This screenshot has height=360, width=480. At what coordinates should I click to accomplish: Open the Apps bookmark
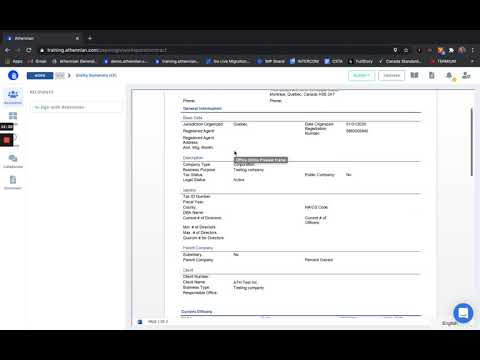(x=14, y=61)
